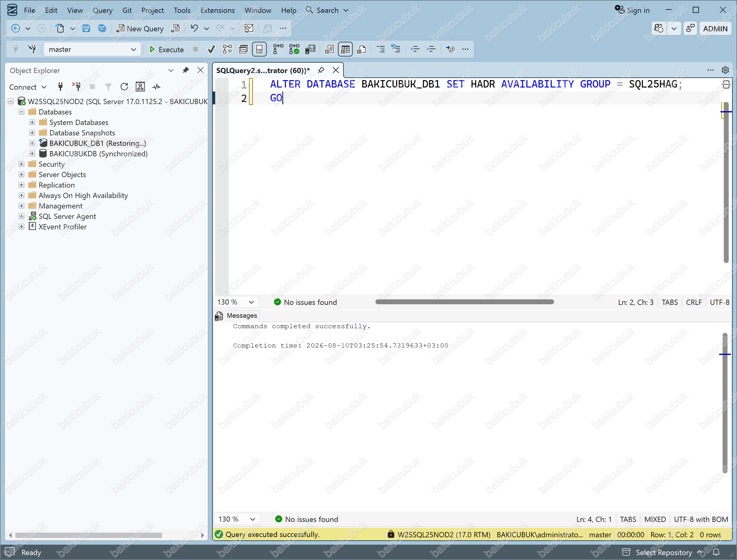Select the Replication folder

tap(57, 185)
